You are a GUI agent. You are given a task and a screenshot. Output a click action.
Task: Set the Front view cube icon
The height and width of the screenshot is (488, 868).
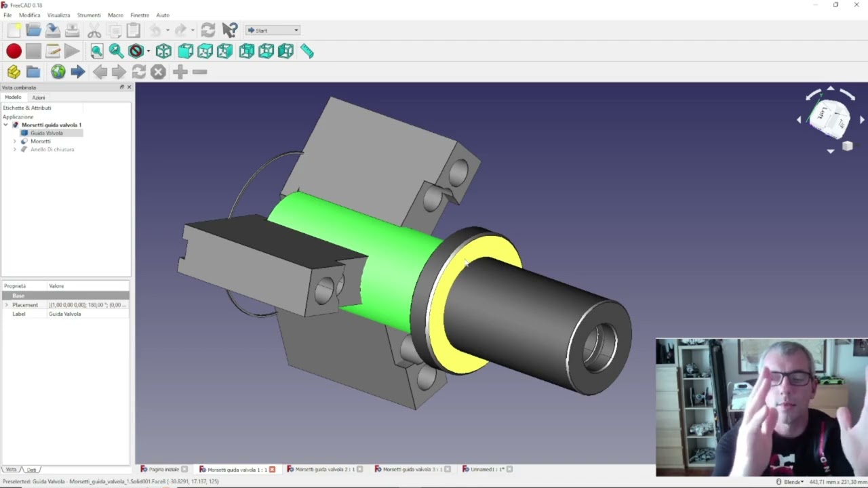pos(185,51)
